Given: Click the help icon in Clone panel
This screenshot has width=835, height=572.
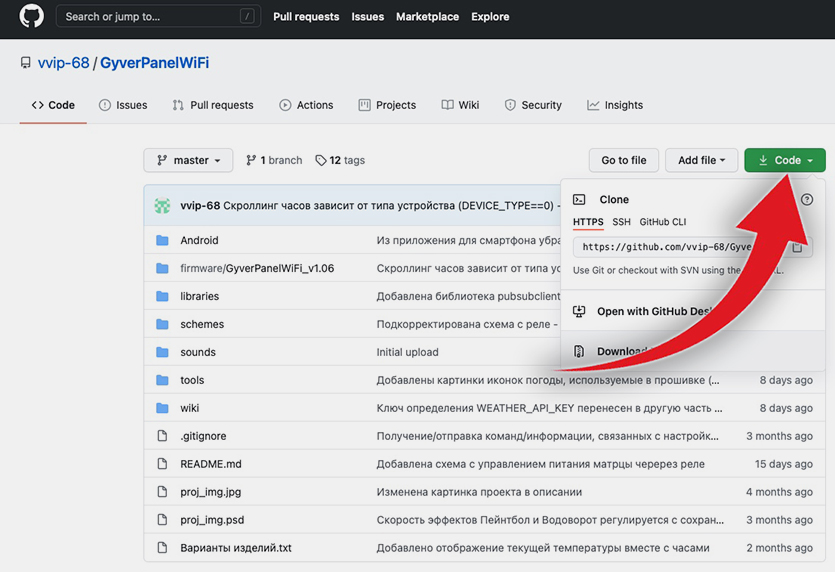Looking at the screenshot, I should click(807, 200).
